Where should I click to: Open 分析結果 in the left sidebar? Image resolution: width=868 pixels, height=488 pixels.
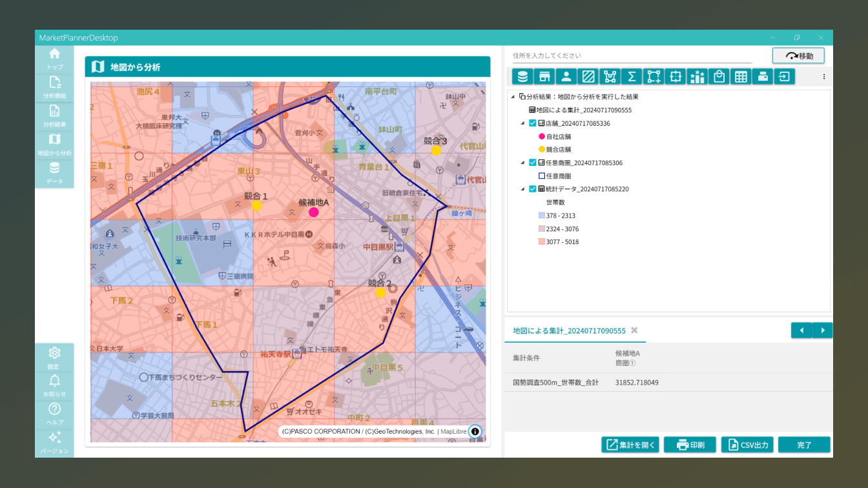54,116
